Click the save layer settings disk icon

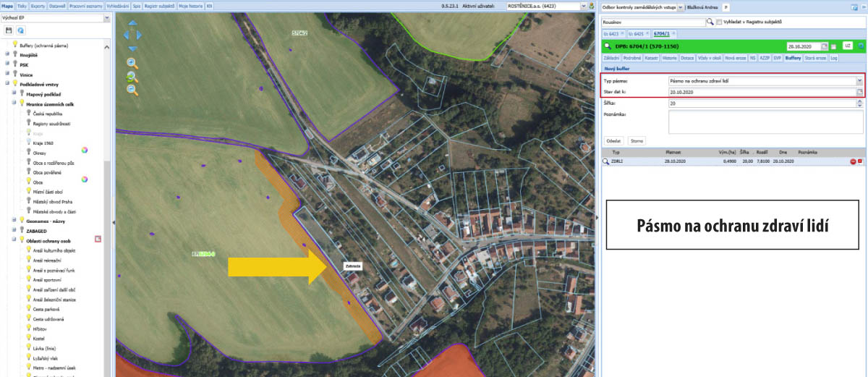(x=9, y=30)
